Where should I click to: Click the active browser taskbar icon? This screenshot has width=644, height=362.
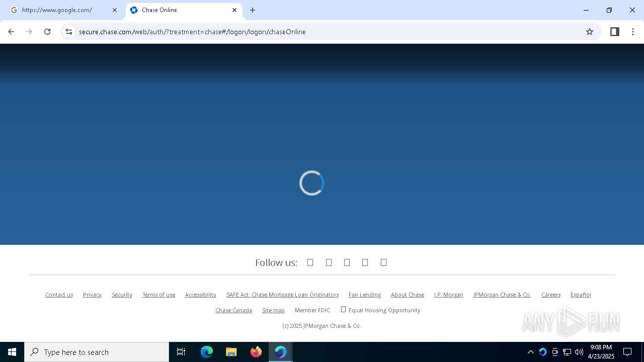click(281, 352)
